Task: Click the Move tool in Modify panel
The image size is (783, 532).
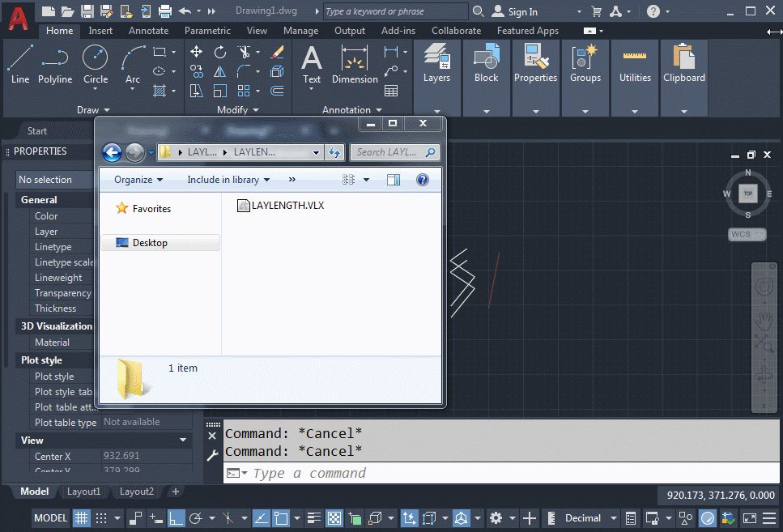Action: (196, 52)
